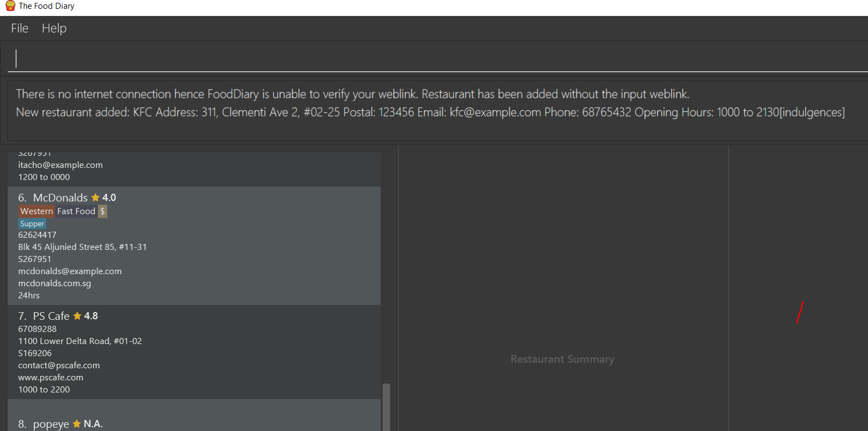Click the New restaurant added KFC message
The height and width of the screenshot is (431, 868).
pyautogui.click(x=430, y=112)
